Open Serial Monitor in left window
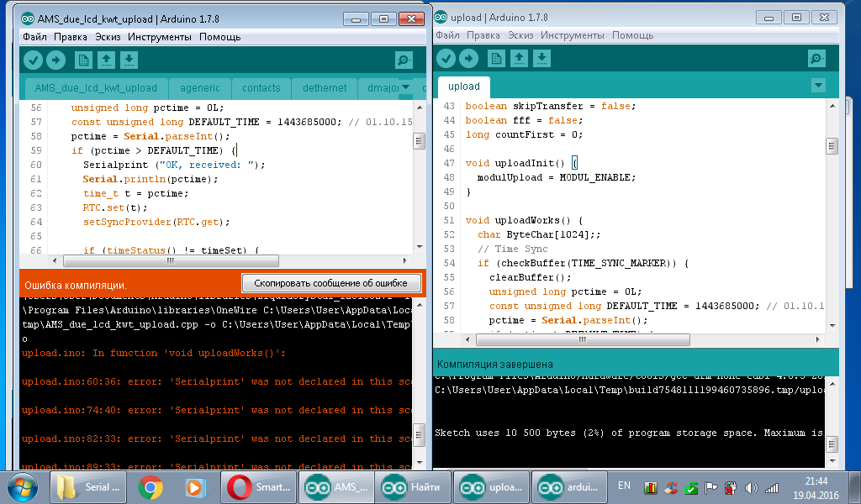 [x=404, y=60]
